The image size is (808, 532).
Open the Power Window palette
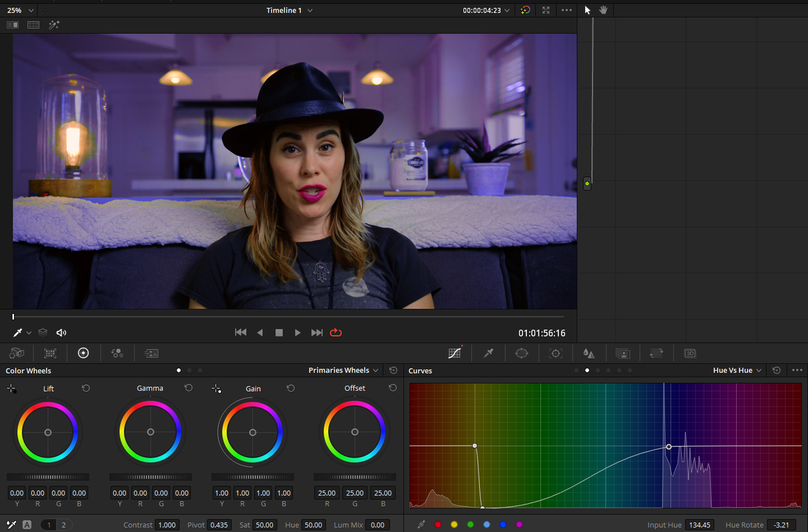[x=522, y=353]
